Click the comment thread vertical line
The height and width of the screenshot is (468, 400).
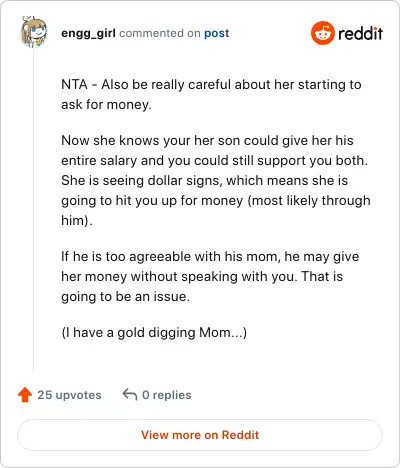tap(33, 210)
